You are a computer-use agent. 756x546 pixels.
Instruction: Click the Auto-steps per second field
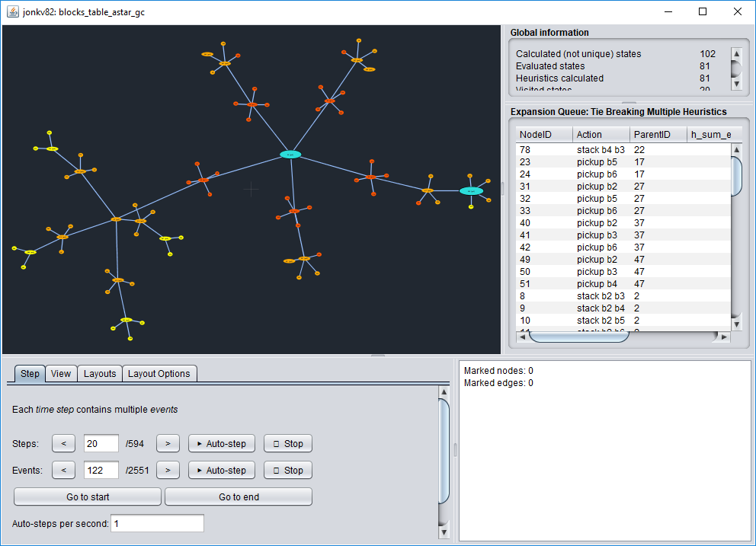click(x=157, y=523)
